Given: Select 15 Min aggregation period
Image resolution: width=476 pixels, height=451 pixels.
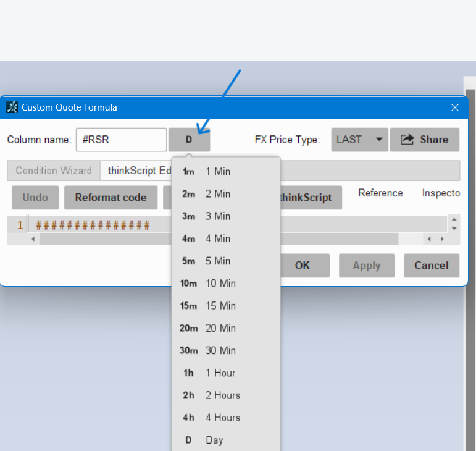Looking at the screenshot, I should point(225,306).
